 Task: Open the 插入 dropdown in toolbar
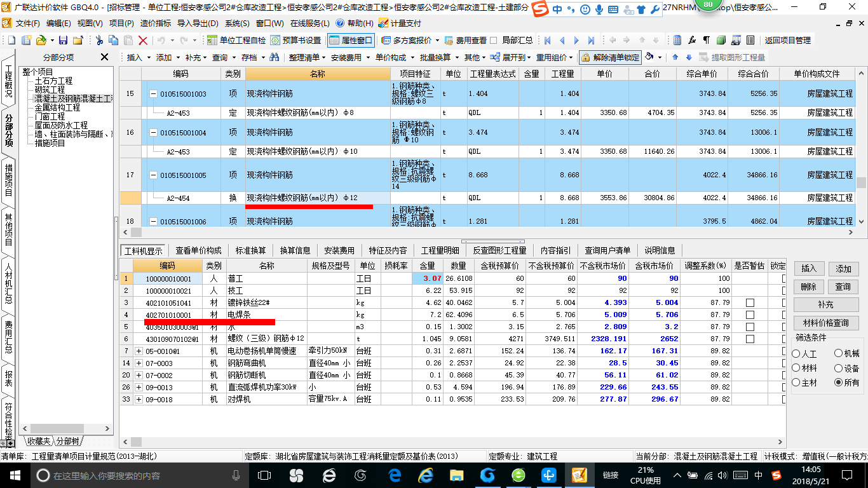(x=139, y=57)
